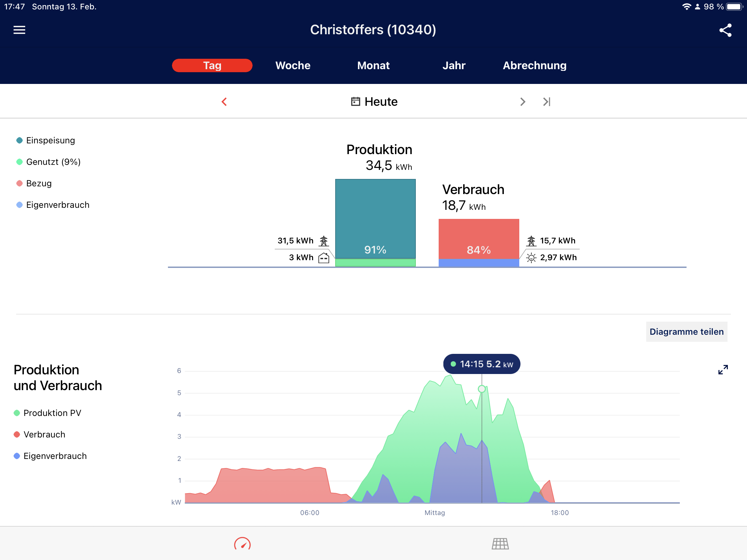747x560 pixels.
Task: Open the solar panel view icon
Action: tap(500, 544)
